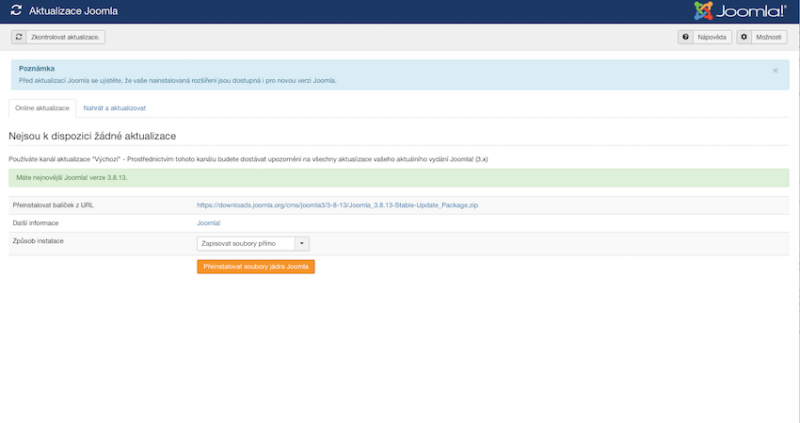Click the Způsob instalace label
This screenshot has height=423, width=800.
[38, 241]
